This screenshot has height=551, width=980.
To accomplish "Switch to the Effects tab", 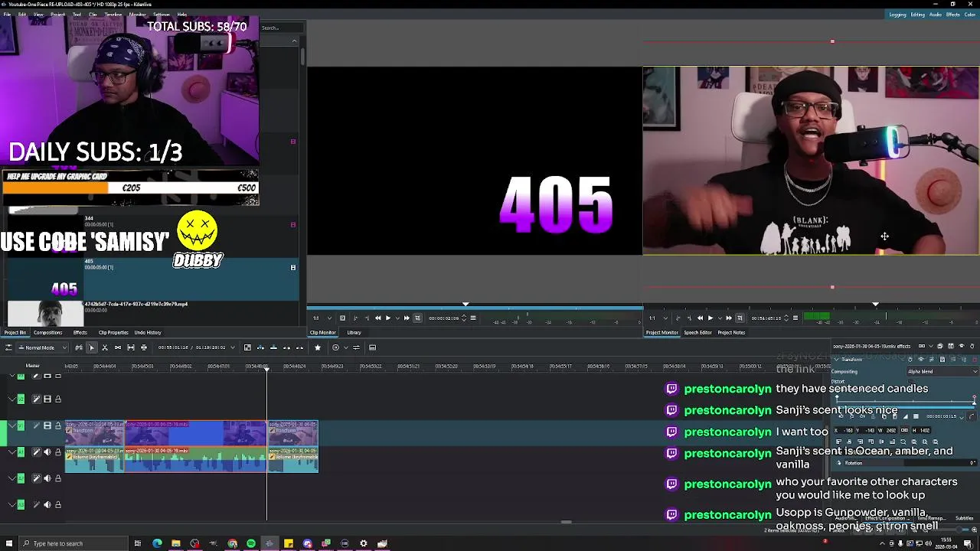I will tap(80, 332).
